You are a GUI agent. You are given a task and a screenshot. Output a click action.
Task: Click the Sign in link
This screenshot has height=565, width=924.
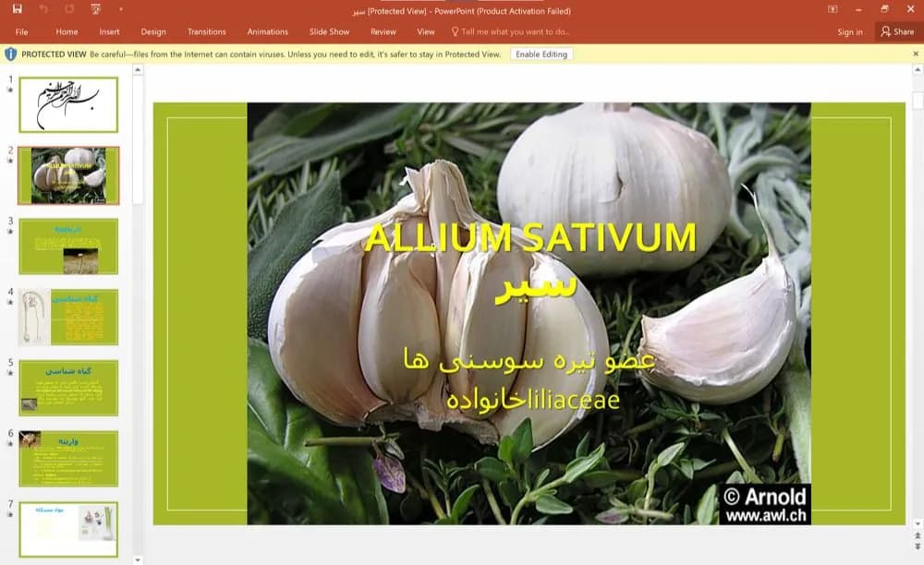pos(850,32)
